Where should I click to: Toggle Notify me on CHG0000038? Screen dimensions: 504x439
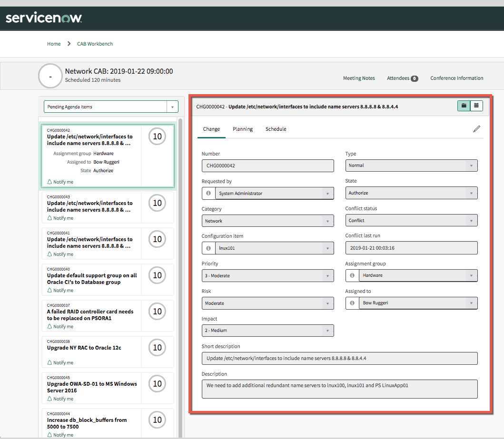[60, 362]
